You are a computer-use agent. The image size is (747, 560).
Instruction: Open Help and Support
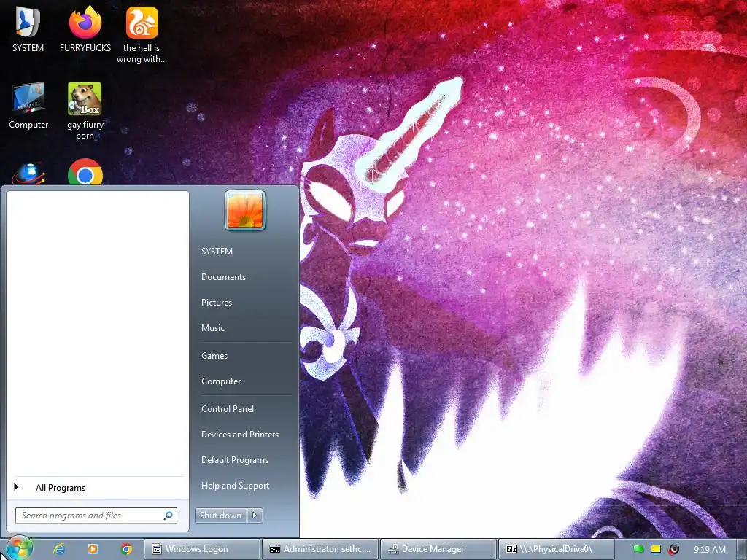tap(235, 486)
